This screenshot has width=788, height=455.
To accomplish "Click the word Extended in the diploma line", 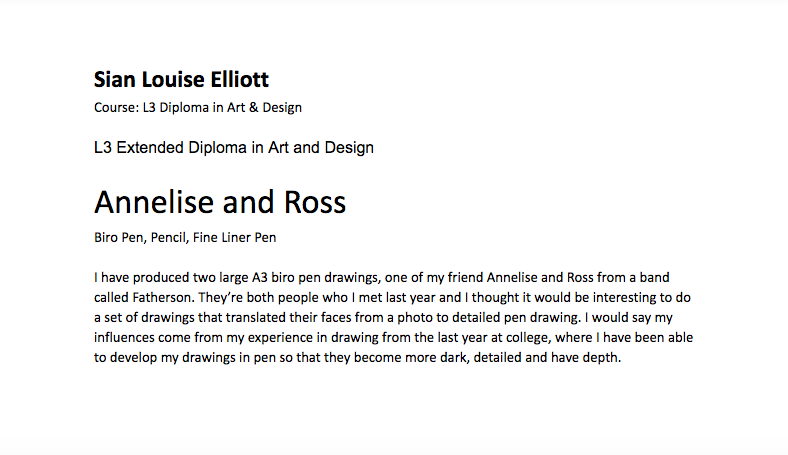I will point(150,147).
